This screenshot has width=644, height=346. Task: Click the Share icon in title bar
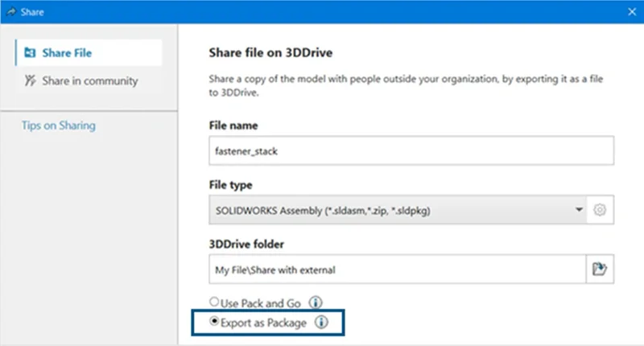11,11
